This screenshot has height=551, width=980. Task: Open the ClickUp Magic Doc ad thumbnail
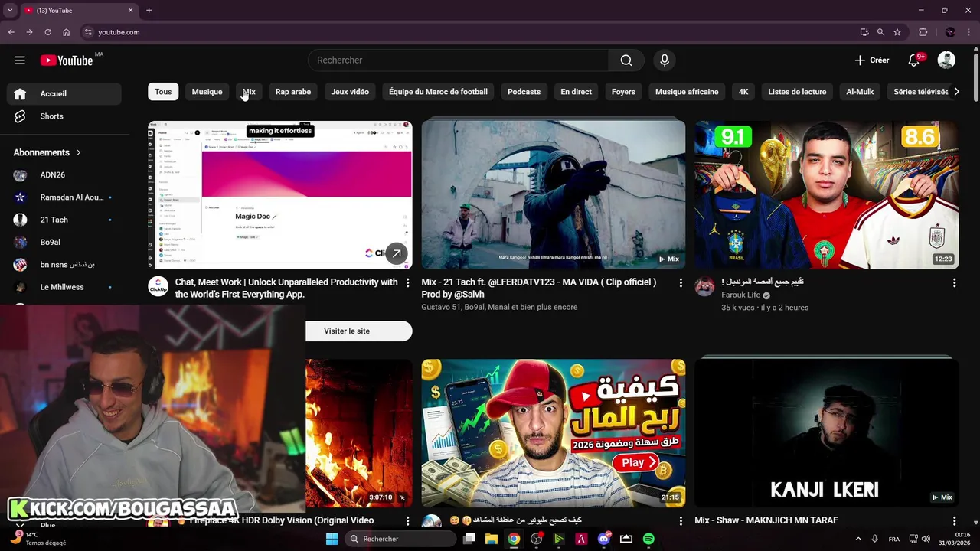(279, 194)
